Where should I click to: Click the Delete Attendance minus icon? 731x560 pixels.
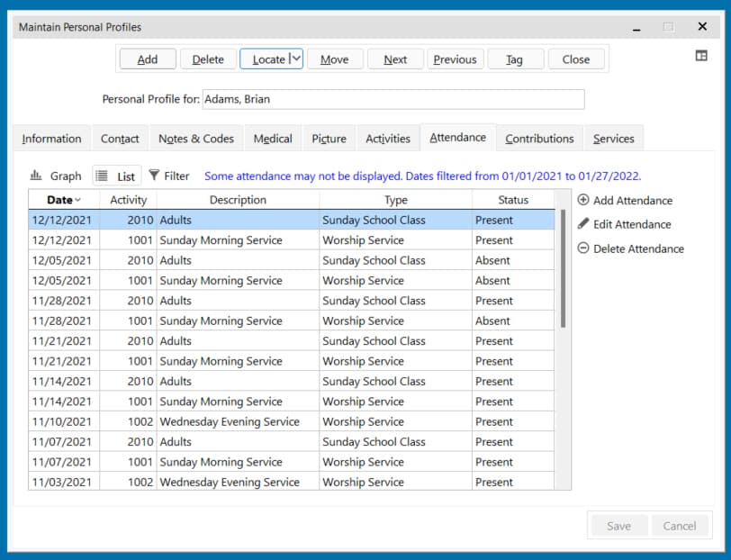(582, 248)
